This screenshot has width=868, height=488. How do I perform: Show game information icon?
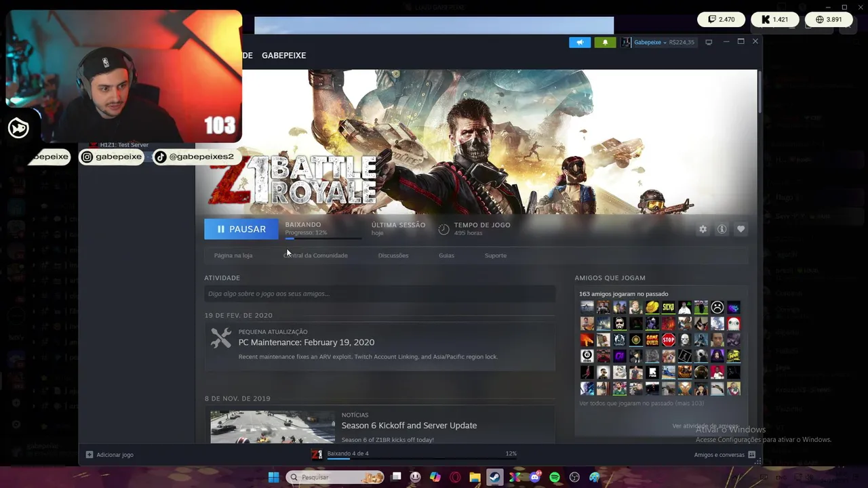722,229
